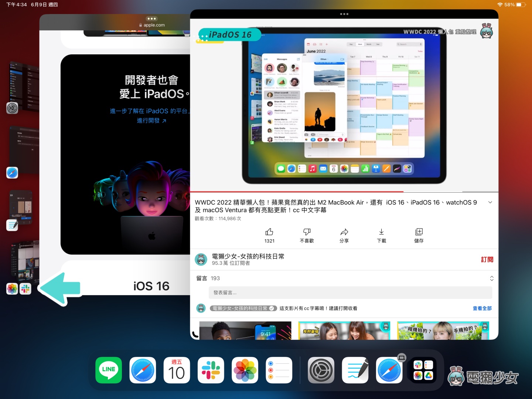The height and width of the screenshot is (399, 532).
Task: Tap the save 儲存 to playlist icon
Action: [419, 232]
